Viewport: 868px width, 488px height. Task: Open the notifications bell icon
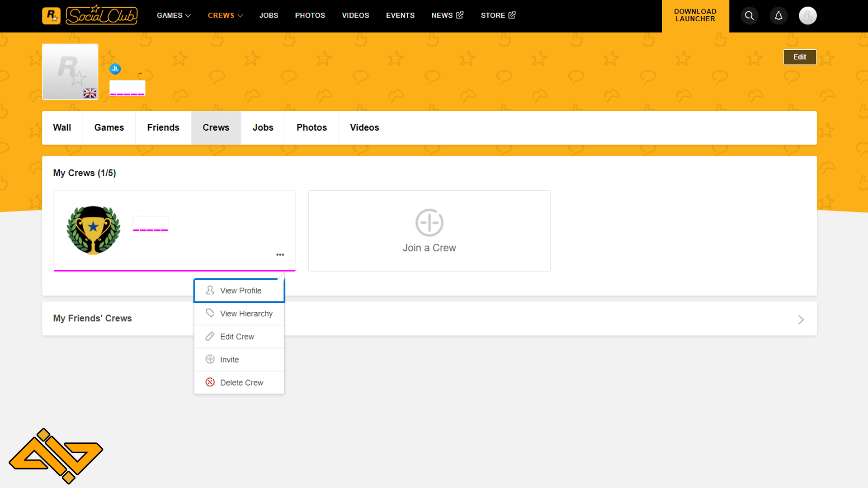click(x=778, y=16)
